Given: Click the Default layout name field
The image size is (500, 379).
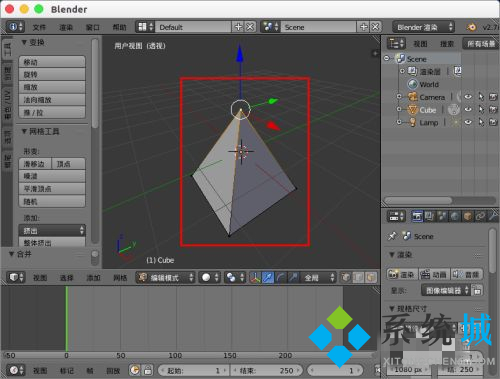Looking at the screenshot, I should pyautogui.click(x=193, y=27).
